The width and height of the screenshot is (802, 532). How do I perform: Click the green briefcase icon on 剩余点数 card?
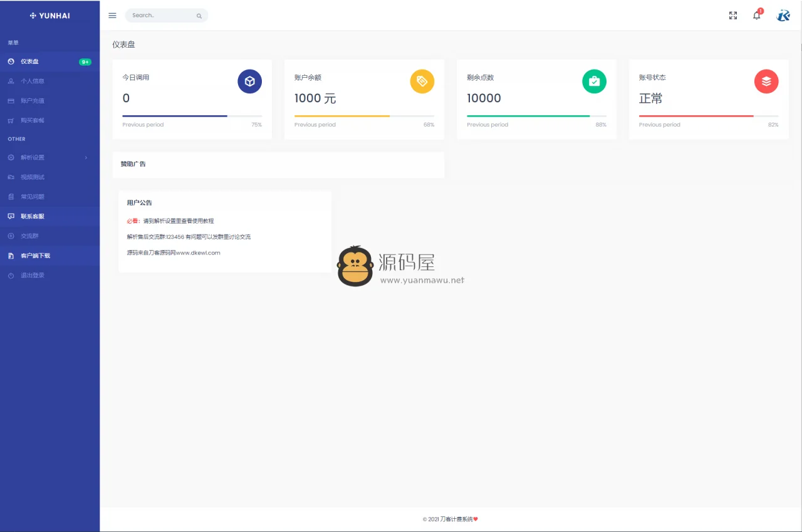[x=594, y=81]
